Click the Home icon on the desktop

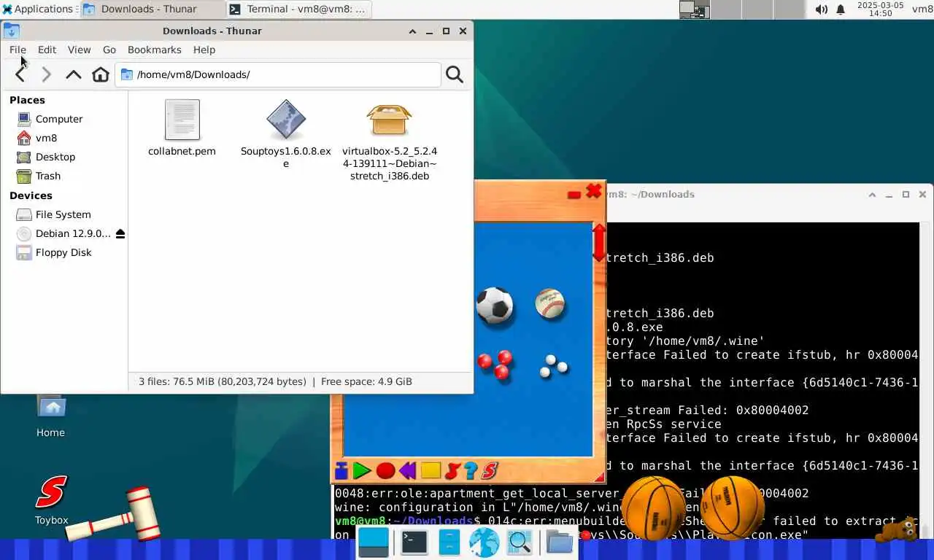(x=50, y=416)
